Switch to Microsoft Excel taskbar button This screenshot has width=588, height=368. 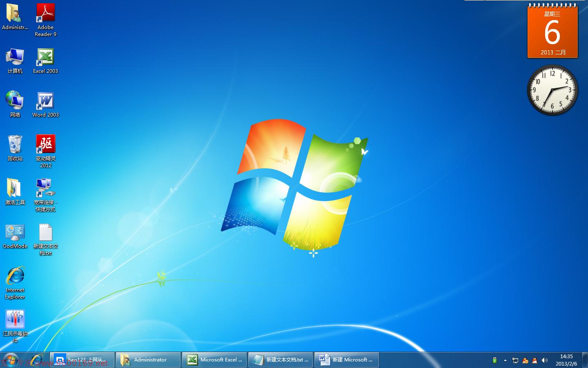(214, 360)
